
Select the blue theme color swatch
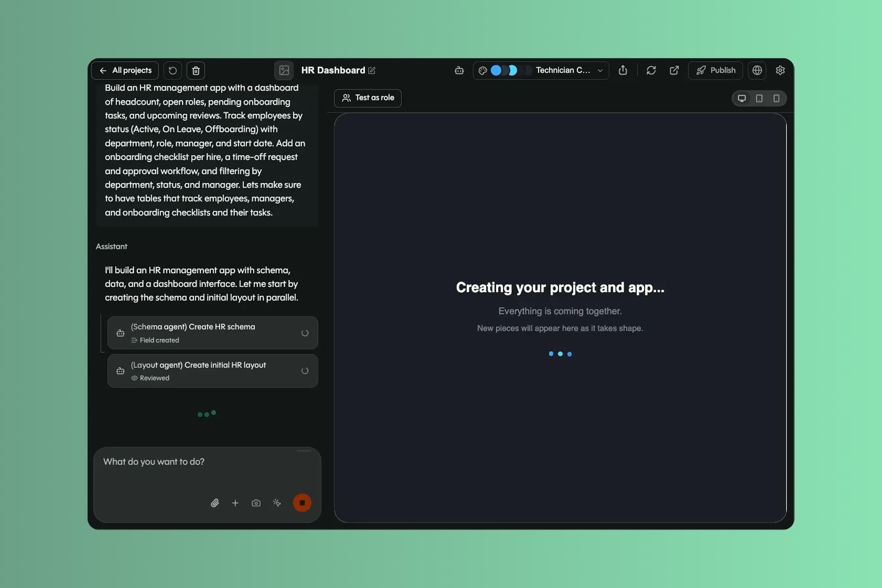pyautogui.click(x=496, y=71)
